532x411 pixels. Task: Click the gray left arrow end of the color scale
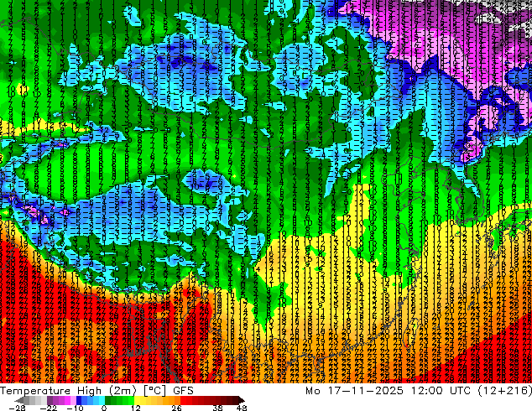[x=19, y=401]
